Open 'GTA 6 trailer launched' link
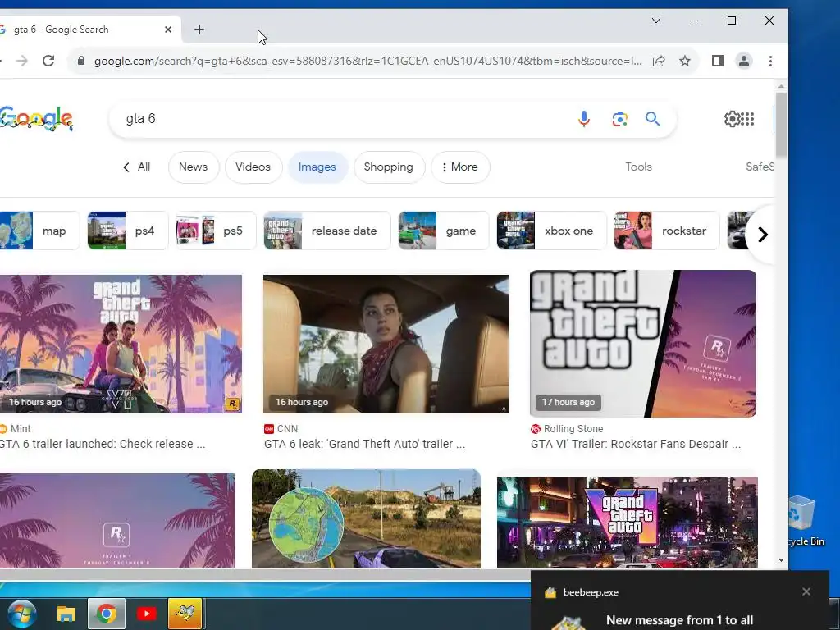 (103, 444)
